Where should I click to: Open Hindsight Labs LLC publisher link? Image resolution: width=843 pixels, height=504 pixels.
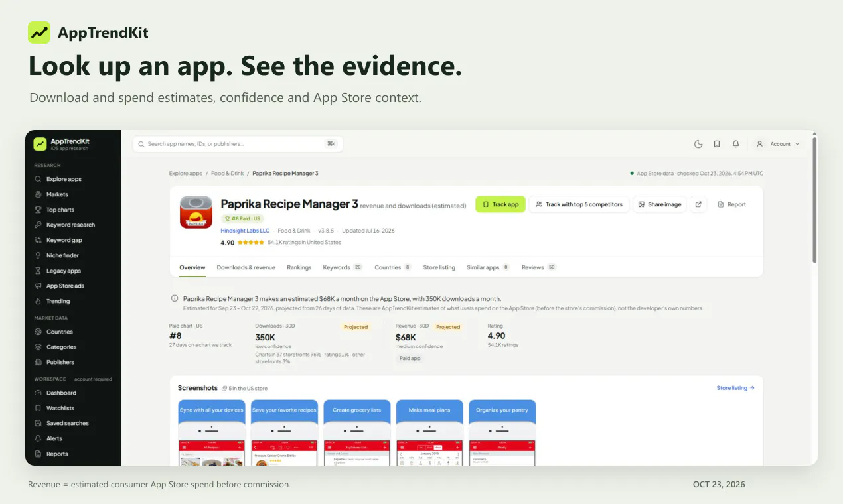coord(245,231)
